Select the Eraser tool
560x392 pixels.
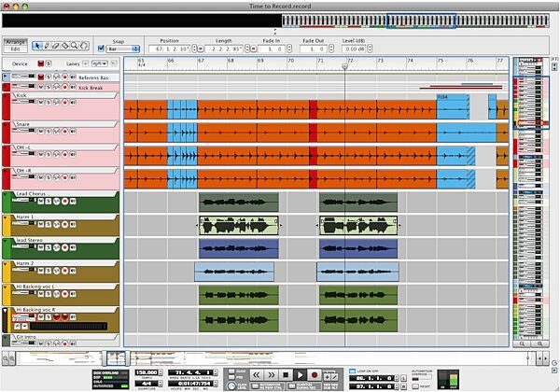tap(56, 46)
